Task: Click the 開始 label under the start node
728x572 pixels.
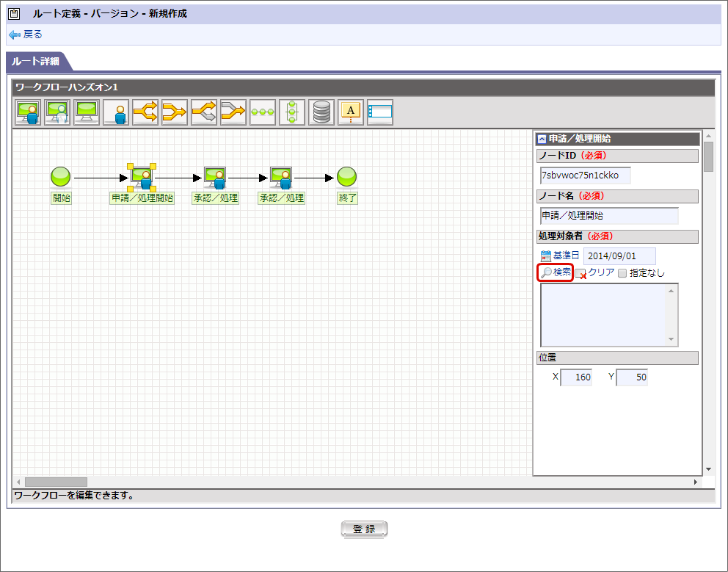Action: click(62, 198)
